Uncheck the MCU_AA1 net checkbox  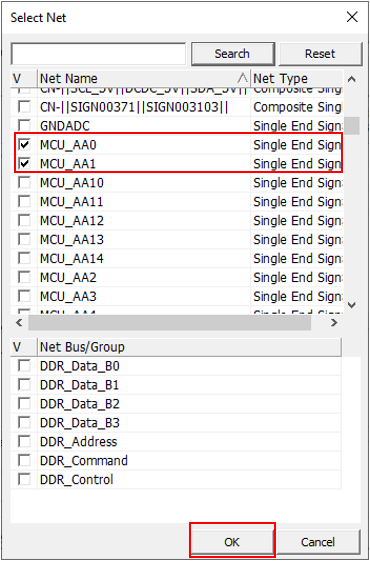(x=24, y=164)
